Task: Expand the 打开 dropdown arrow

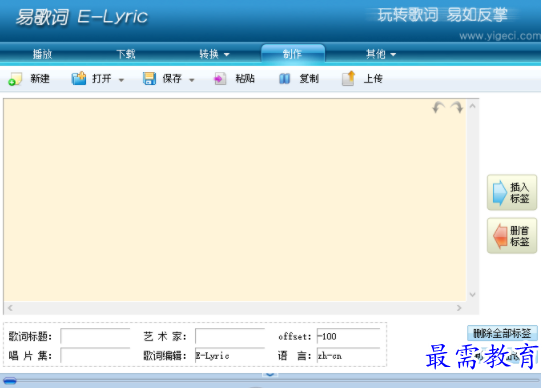Action: pyautogui.click(x=121, y=80)
